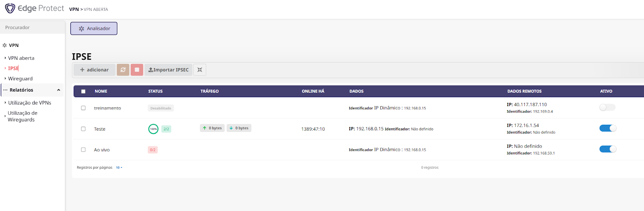644x211 pixels.
Task: Open Wireguard in the sidebar
Action: pyautogui.click(x=20, y=79)
